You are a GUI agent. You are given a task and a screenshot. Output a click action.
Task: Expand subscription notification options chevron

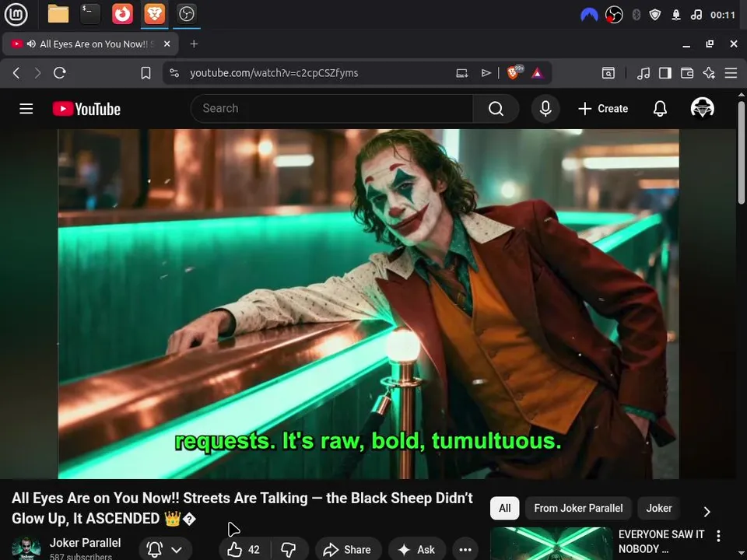177,550
